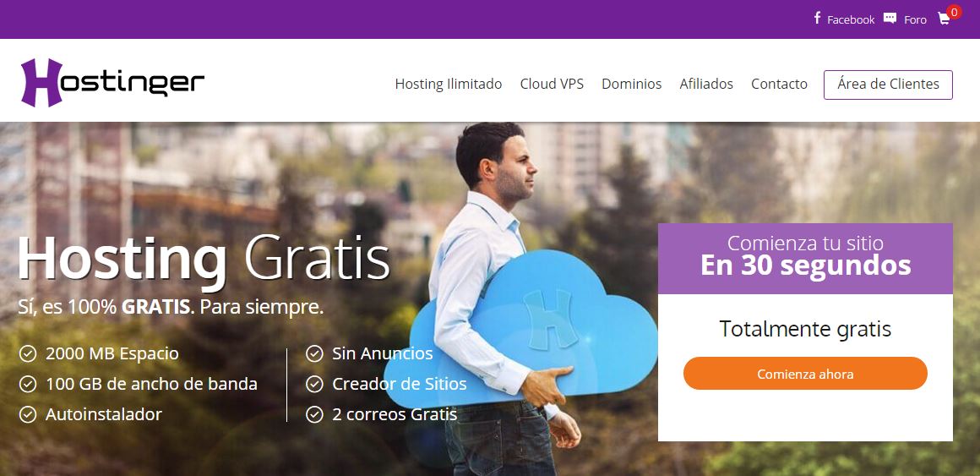Screen dimensions: 980x476
Task: Click the Facebook 'f' icon
Action: [817, 18]
